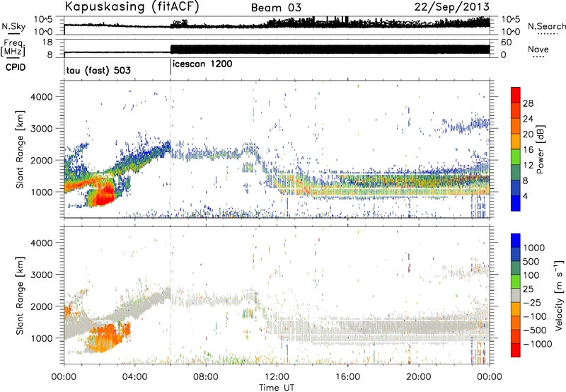
Task: Click the '08:00' time axis tick label
Action: (206, 377)
